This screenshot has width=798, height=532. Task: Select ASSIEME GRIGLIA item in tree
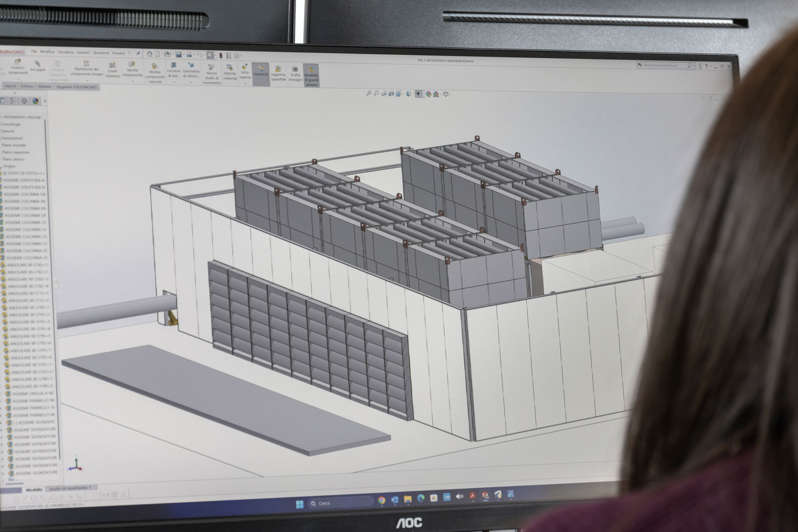click(x=32, y=394)
